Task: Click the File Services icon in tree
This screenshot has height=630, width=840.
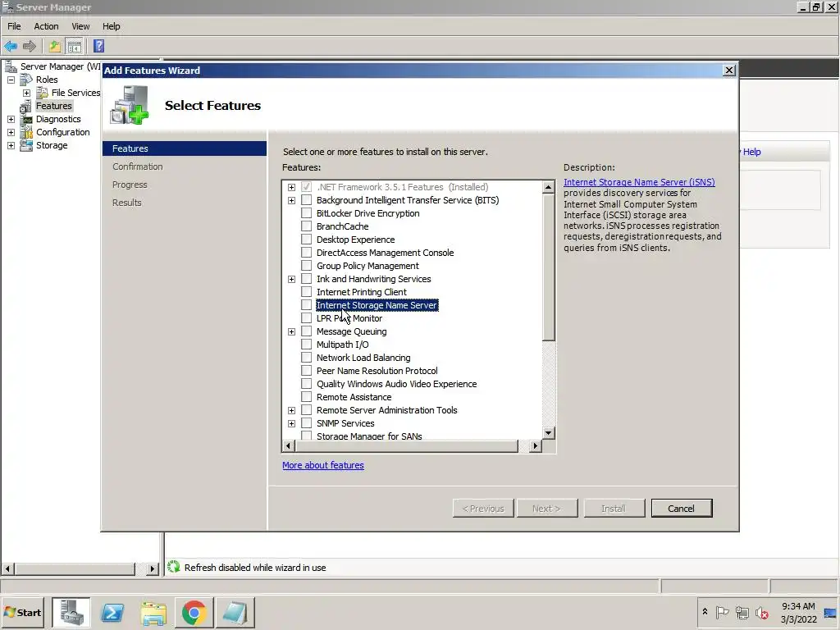Action: pyautogui.click(x=42, y=93)
